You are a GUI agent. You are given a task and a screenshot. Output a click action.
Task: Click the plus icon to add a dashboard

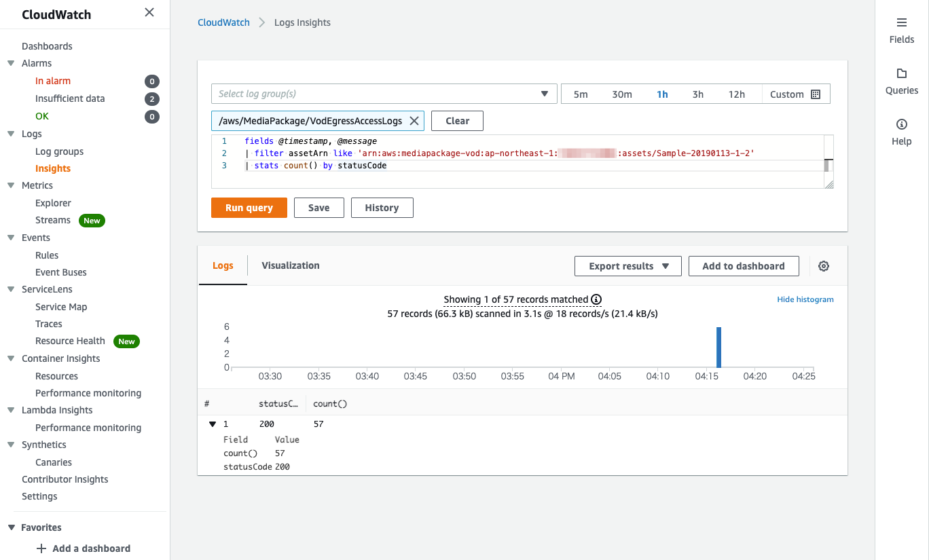click(41, 548)
